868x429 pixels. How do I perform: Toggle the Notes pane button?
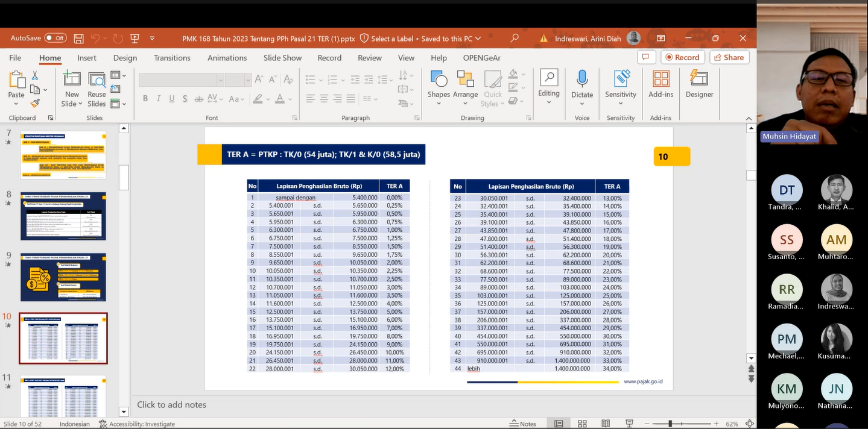523,424
